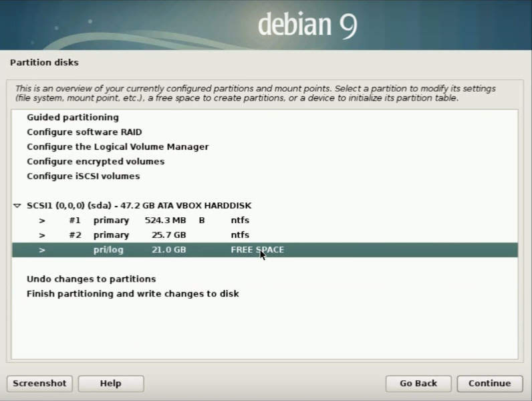Click arrow beside pri/log free space

pyautogui.click(x=42, y=250)
